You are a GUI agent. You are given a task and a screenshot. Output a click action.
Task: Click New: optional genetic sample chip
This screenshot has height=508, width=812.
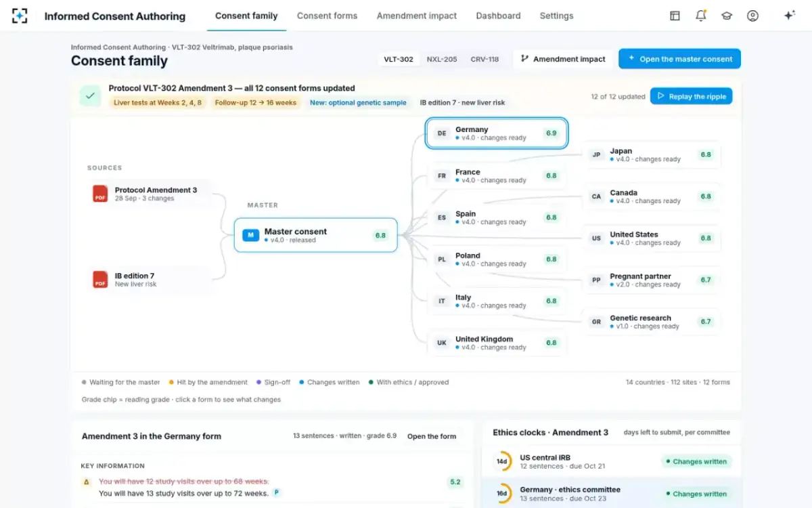click(x=358, y=102)
